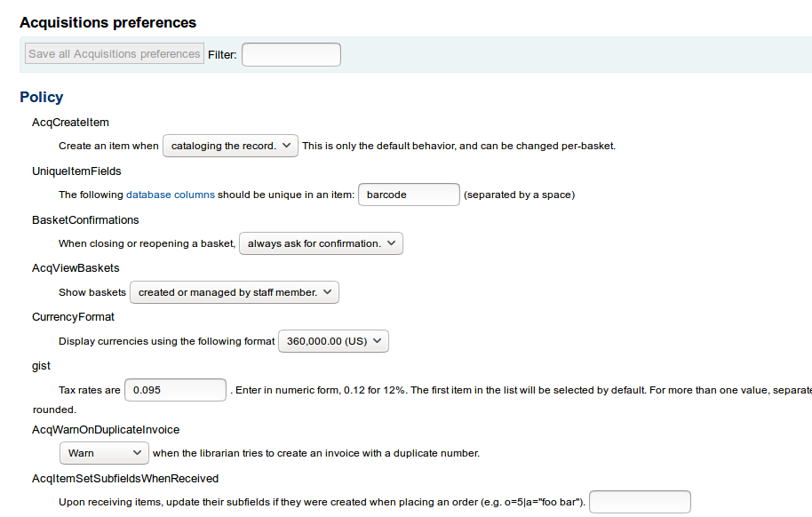This screenshot has height=517, width=812.
Task: Click the AcqCreateItem preference name label
Action: click(70, 122)
